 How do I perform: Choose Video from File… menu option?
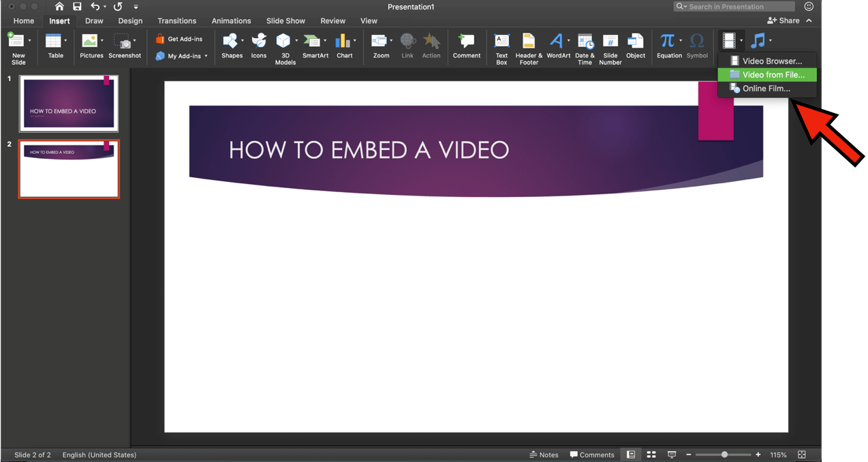coord(773,75)
